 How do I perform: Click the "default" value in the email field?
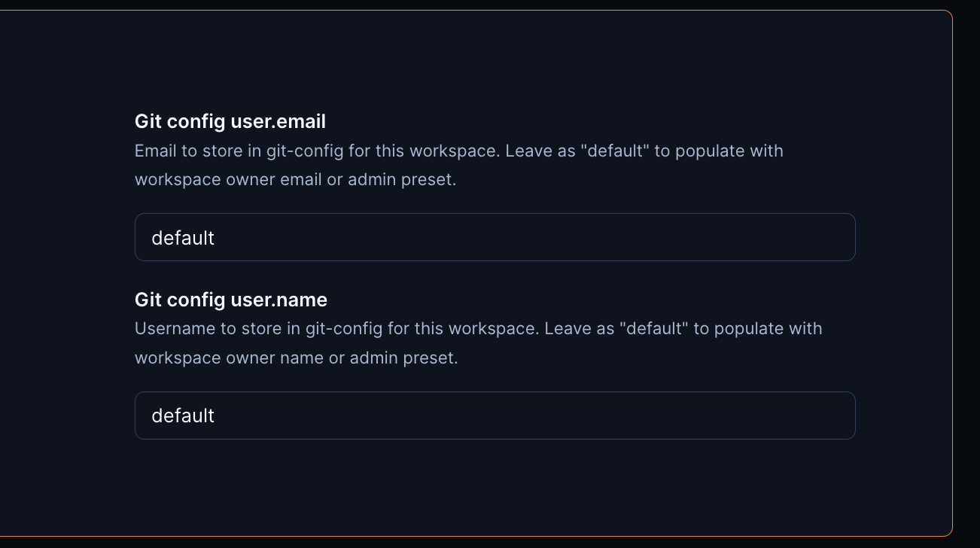183,238
